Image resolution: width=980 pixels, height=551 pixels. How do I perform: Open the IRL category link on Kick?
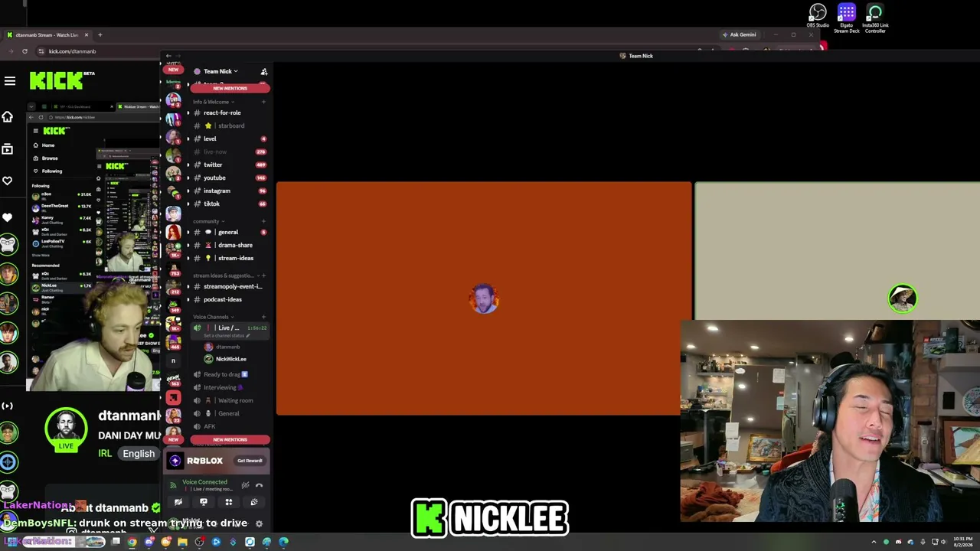point(105,454)
